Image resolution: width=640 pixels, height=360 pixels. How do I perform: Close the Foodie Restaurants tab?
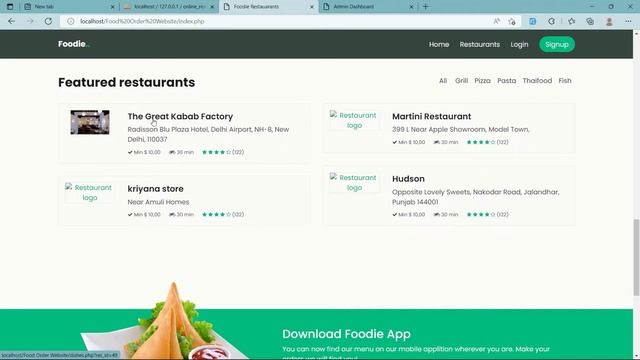tap(311, 7)
